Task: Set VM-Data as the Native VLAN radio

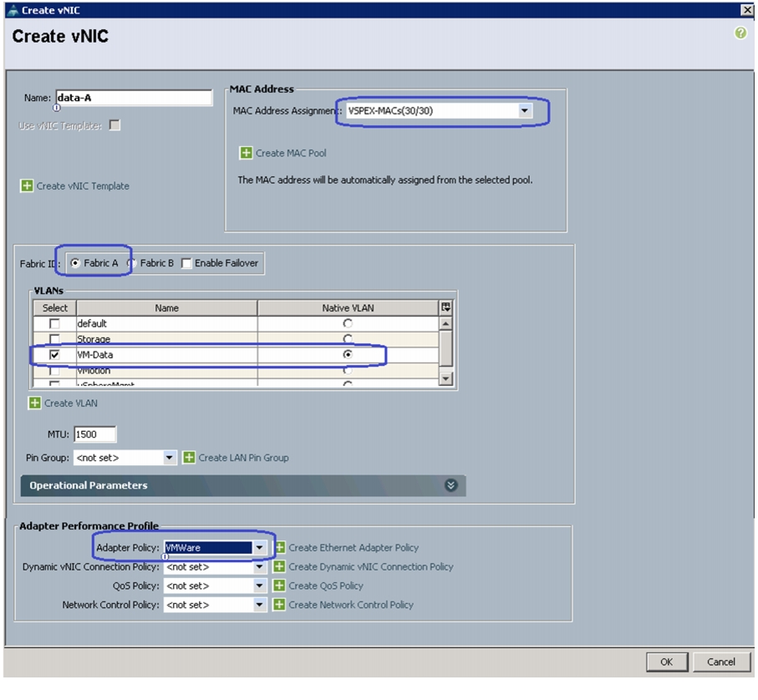Action: click(348, 354)
